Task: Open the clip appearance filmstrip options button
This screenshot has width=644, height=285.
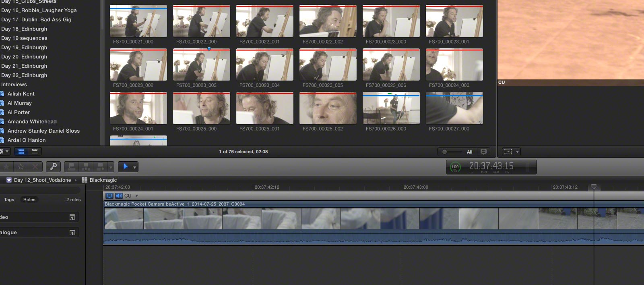Action: [483, 152]
